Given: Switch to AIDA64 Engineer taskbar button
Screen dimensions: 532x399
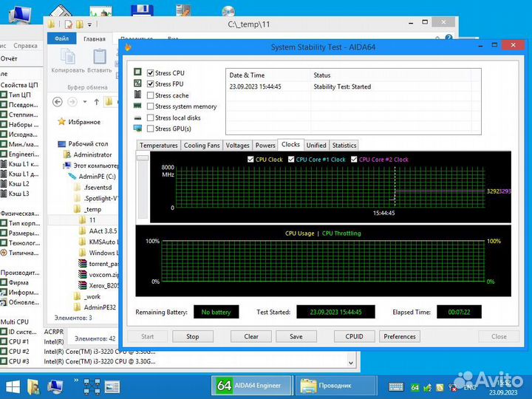Looking at the screenshot, I should pos(250,386).
